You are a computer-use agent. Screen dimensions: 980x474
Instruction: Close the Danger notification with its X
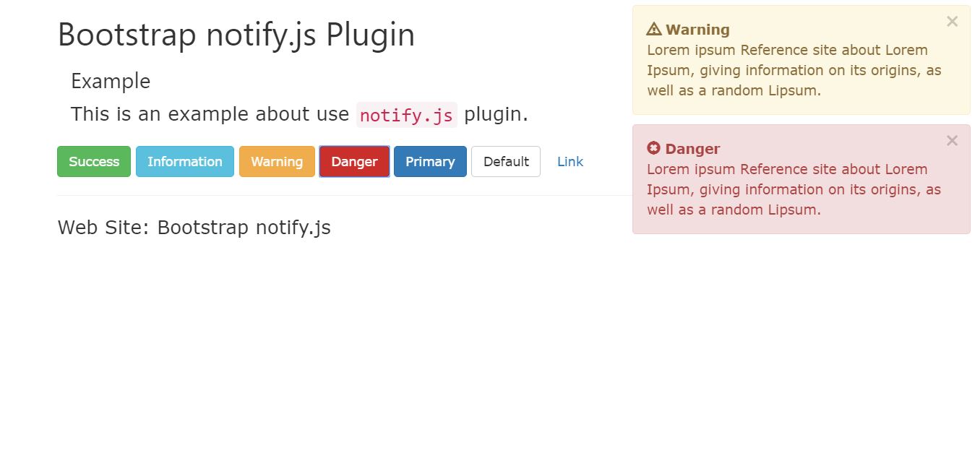click(952, 141)
